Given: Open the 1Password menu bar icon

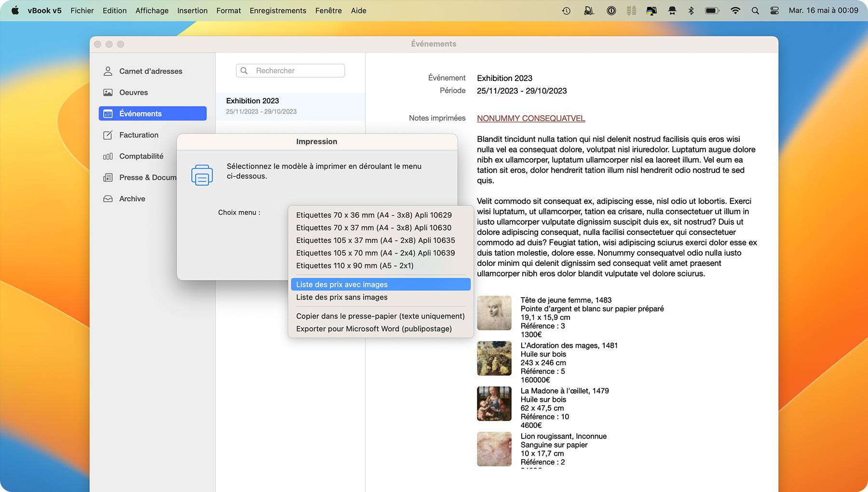Looking at the screenshot, I should (x=611, y=11).
